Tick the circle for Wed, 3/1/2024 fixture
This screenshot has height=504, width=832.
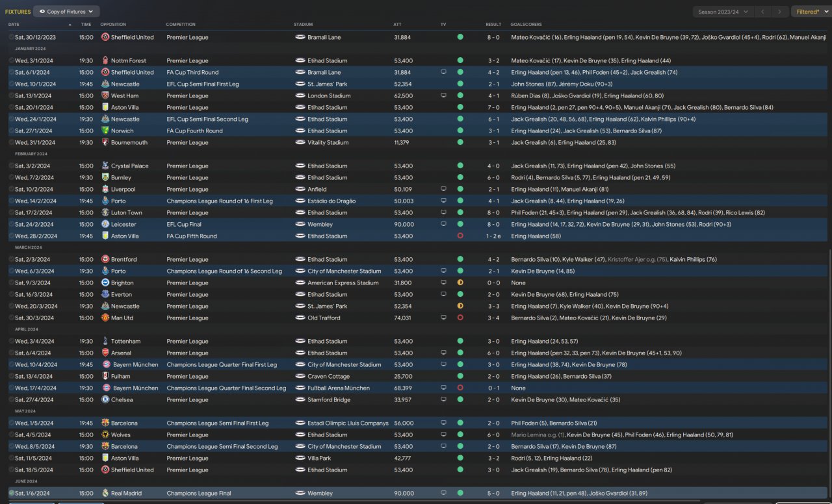pos(12,60)
